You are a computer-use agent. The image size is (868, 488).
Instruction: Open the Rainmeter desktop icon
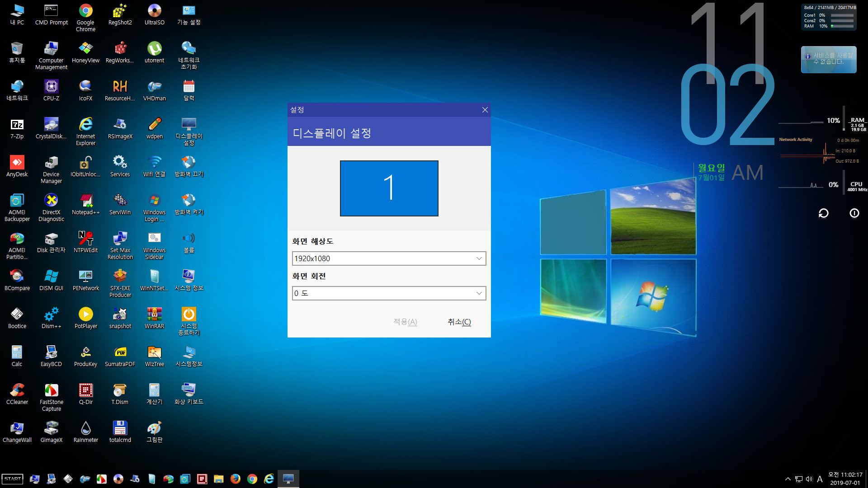86,432
